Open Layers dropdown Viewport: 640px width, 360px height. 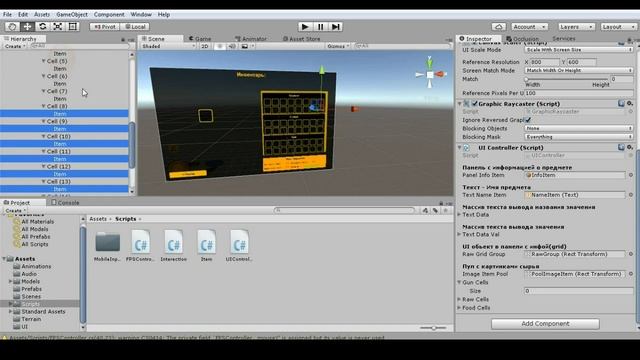pyautogui.click(x=576, y=27)
